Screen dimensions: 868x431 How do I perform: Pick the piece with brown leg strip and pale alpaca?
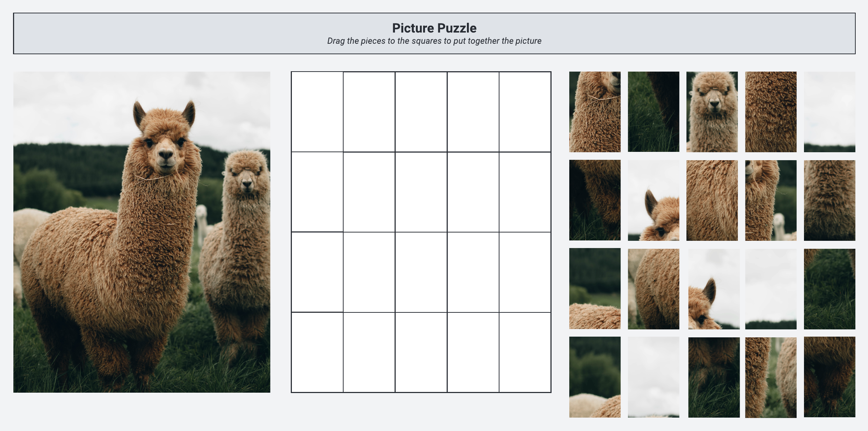point(771,377)
